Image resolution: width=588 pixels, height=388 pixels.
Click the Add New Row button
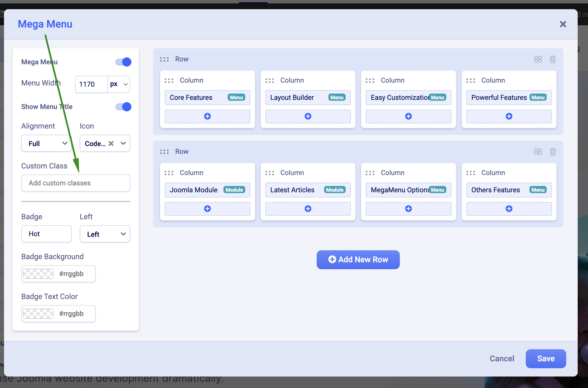358,260
